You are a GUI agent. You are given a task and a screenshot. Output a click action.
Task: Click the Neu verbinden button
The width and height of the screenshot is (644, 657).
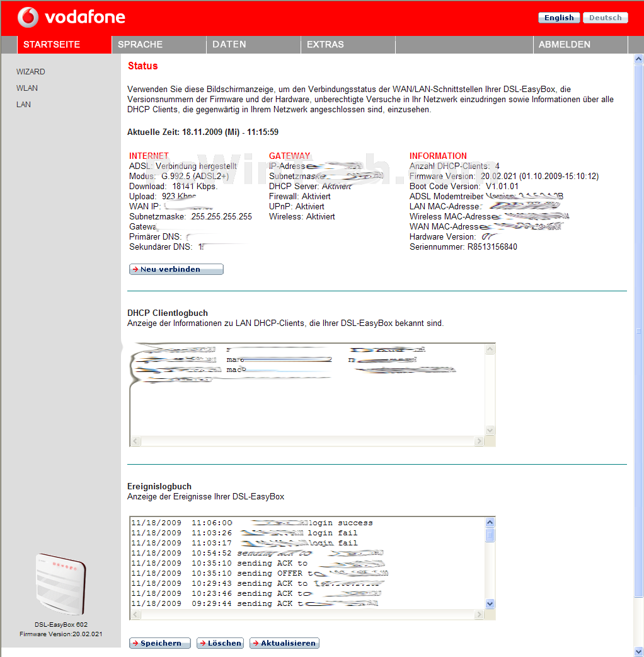(x=176, y=269)
